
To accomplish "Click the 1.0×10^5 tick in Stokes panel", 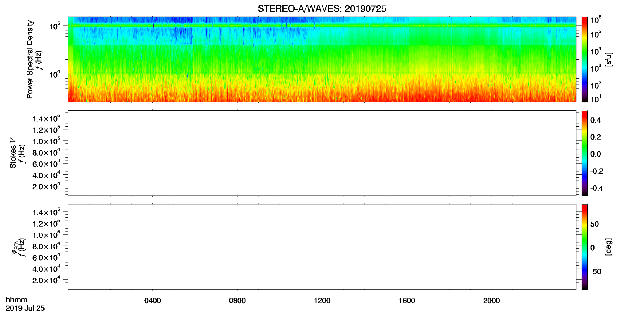I will click(x=46, y=141).
